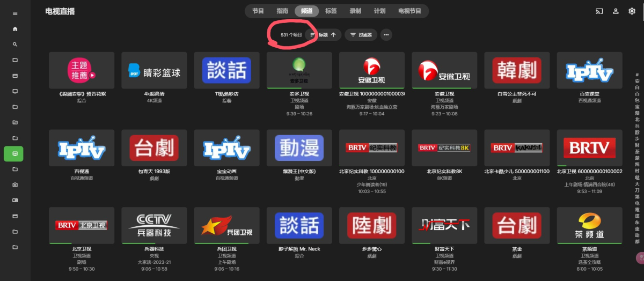This screenshot has height=281, width=644.
Task: Click the 531 个项目 item count
Action: coord(291,35)
